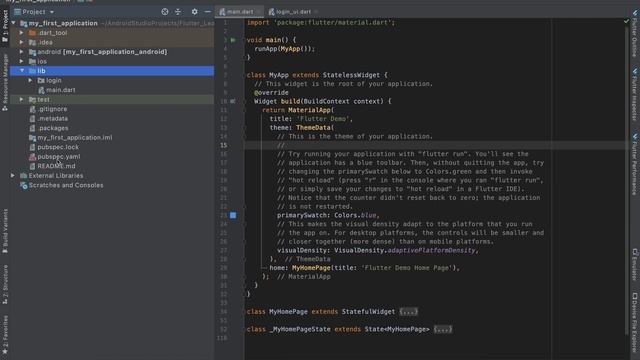Image resolution: width=640 pixels, height=360 pixels.
Task: Expand folded _MyHomePageState class body
Action: point(443,329)
